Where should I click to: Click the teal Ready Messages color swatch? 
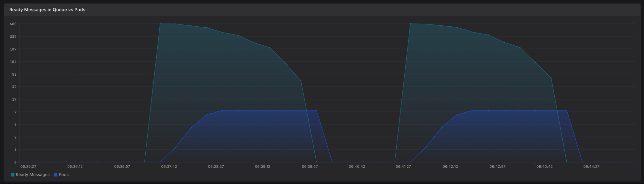(x=13, y=175)
